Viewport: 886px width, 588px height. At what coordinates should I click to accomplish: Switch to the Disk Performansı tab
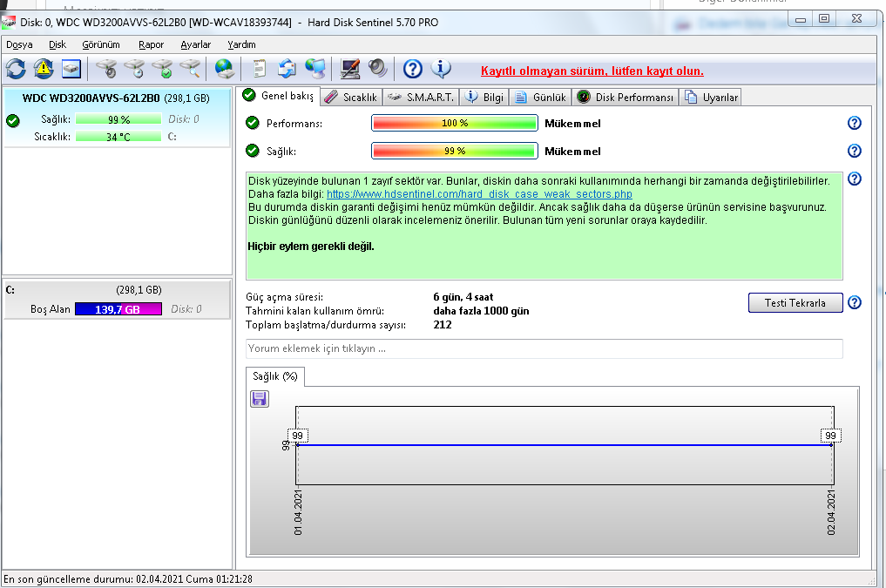625,98
